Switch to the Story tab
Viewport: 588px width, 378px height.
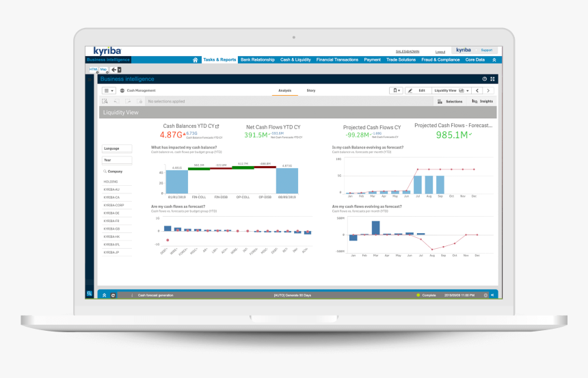pos(311,90)
